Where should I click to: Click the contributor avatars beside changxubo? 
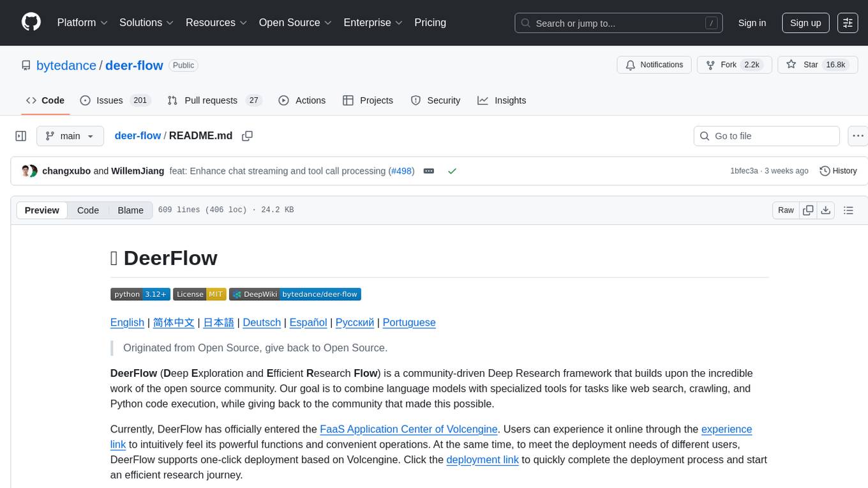(x=29, y=171)
